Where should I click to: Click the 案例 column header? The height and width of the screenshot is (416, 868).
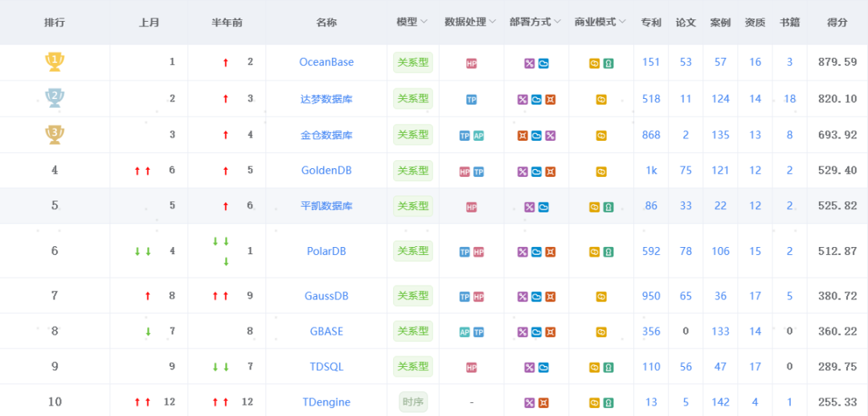720,23
